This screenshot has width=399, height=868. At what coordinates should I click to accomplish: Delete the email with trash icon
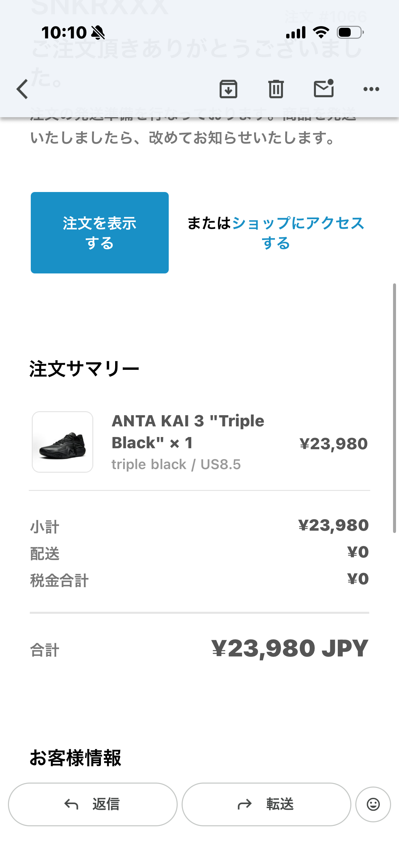(276, 89)
